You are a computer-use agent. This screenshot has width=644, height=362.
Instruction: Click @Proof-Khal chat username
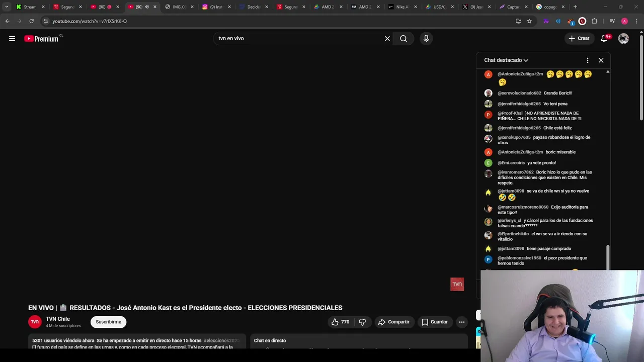510,113
